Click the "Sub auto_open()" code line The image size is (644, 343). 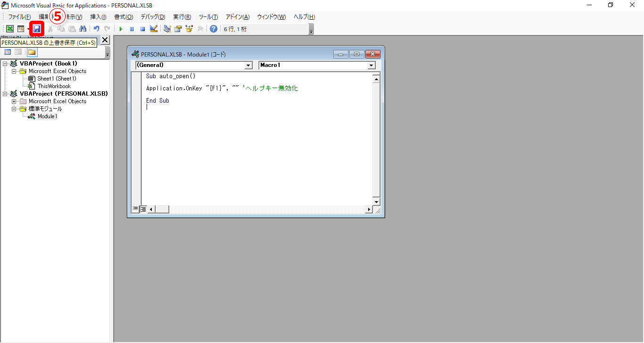coord(171,76)
